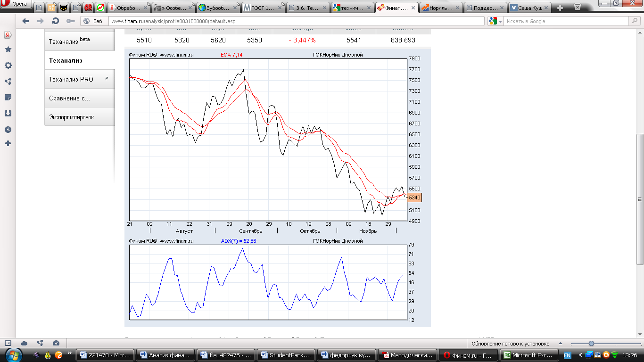The width and height of the screenshot is (644, 362).
Task: Select the pinned cat icon tab
Action: tap(63, 8)
